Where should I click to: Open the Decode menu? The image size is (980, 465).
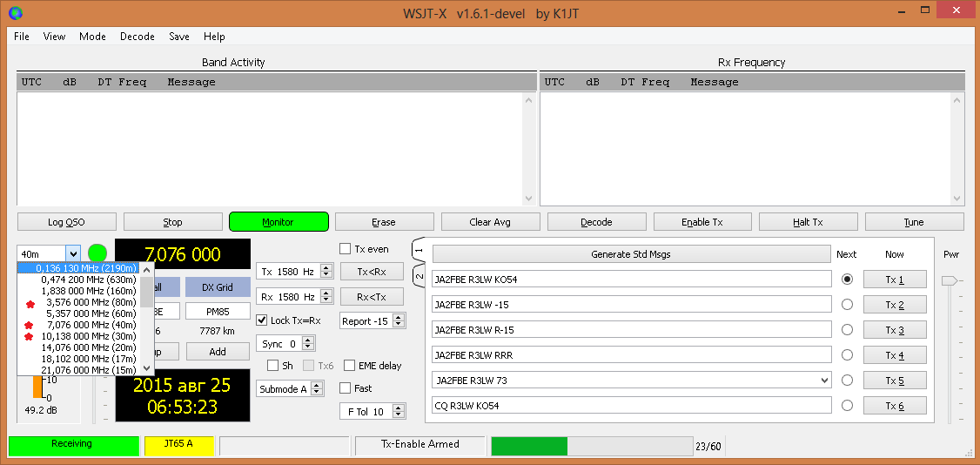(x=137, y=37)
